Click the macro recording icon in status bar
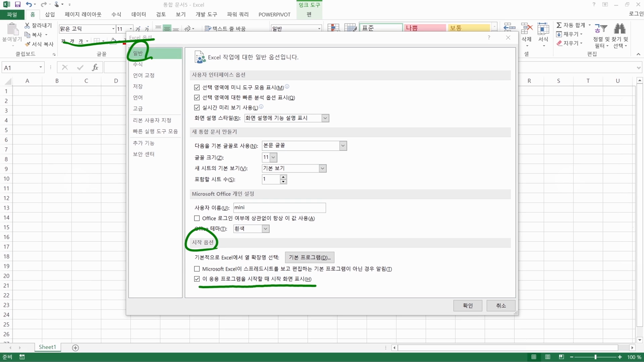This screenshot has height=362, width=644. pyautogui.click(x=22, y=357)
